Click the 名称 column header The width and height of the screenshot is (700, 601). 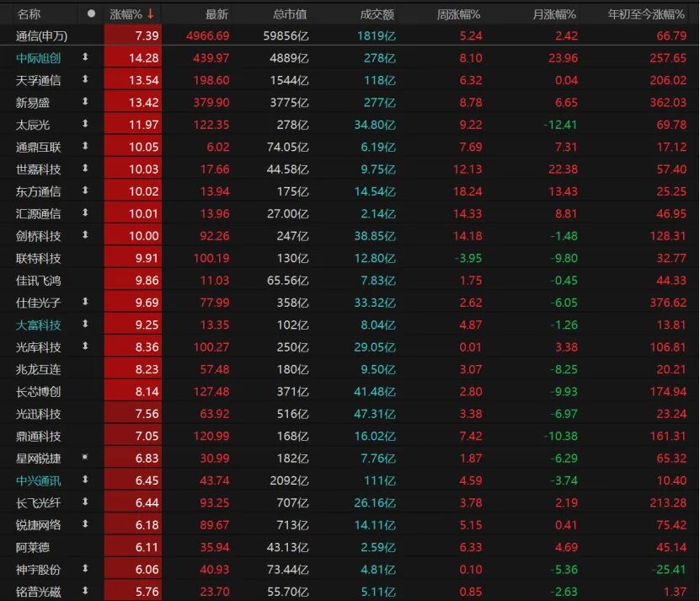coord(29,13)
